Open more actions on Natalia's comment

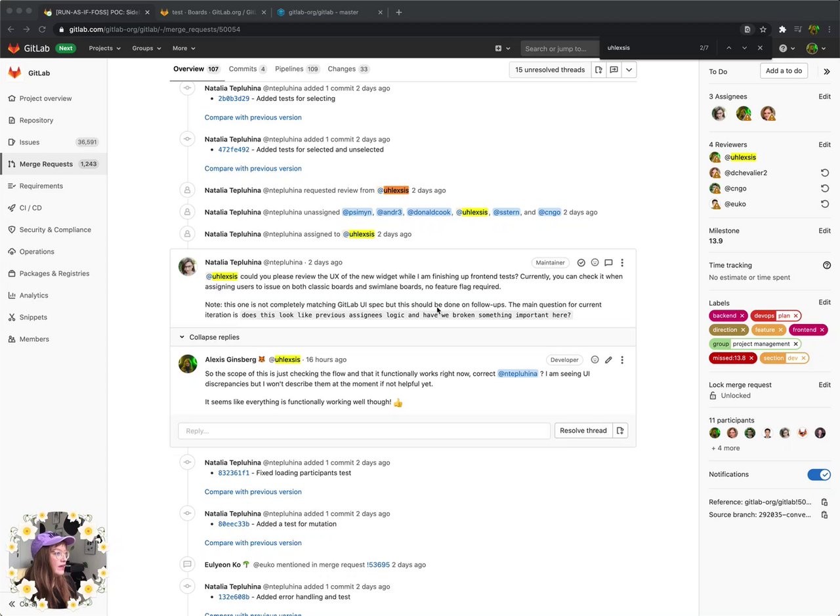click(622, 262)
